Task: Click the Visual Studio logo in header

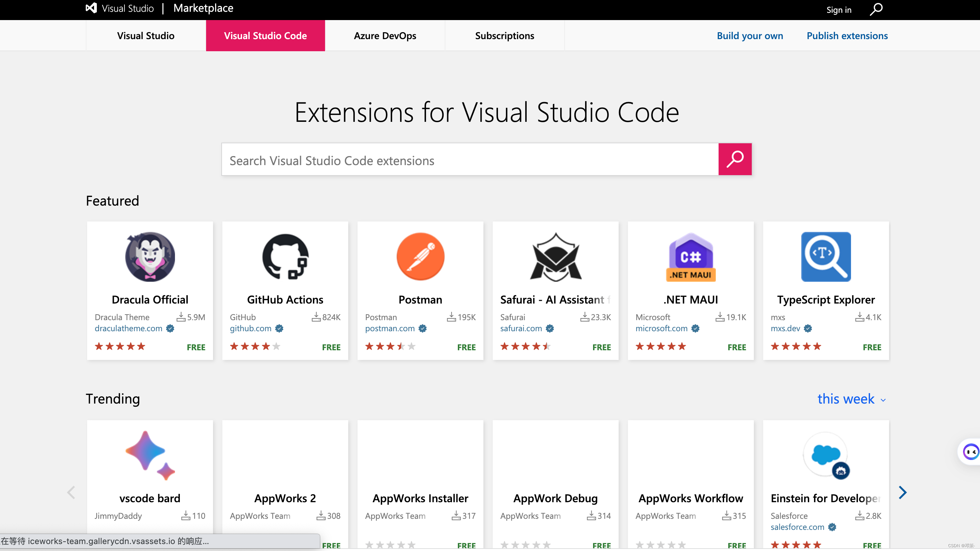Action: (91, 8)
